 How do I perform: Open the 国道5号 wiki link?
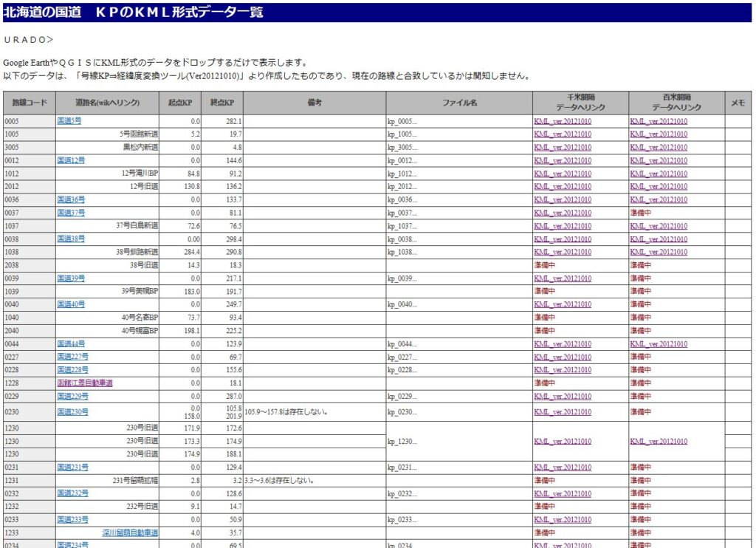(69, 121)
